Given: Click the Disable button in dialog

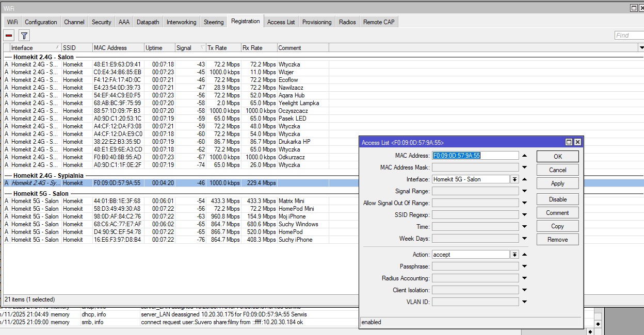Looking at the screenshot, I should pos(557,199).
